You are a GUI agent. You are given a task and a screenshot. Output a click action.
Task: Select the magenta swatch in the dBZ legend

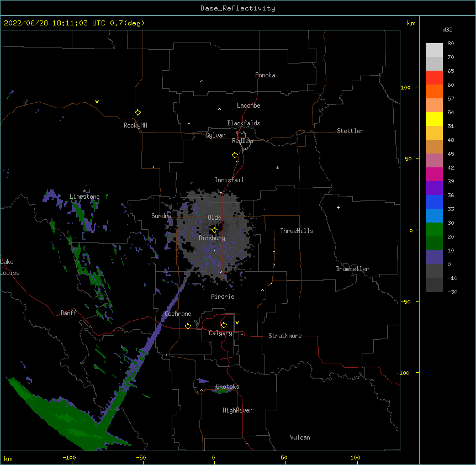coord(434,174)
